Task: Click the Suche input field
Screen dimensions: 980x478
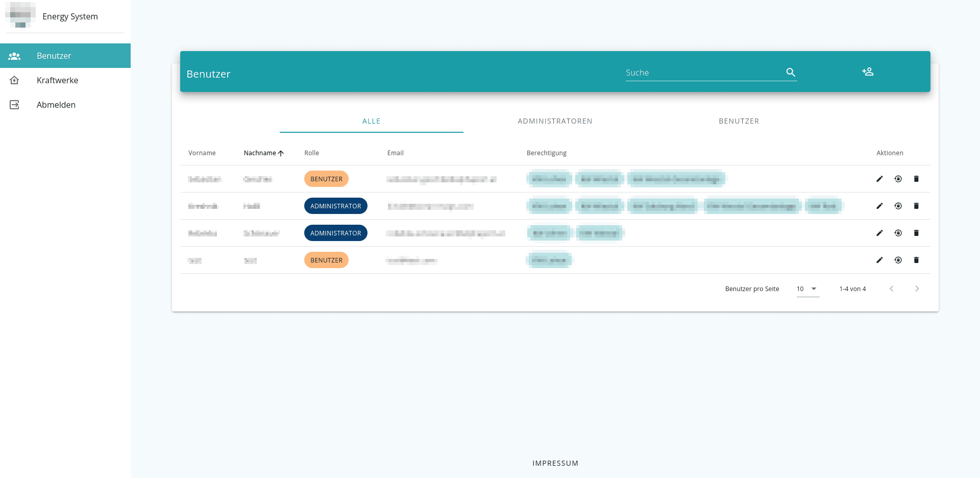Action: [x=703, y=73]
